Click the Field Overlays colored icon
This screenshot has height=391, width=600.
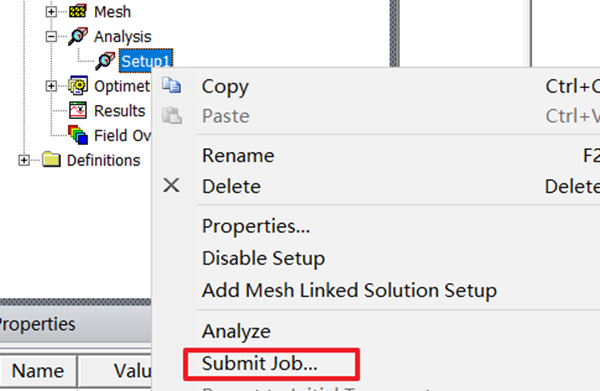(78, 135)
